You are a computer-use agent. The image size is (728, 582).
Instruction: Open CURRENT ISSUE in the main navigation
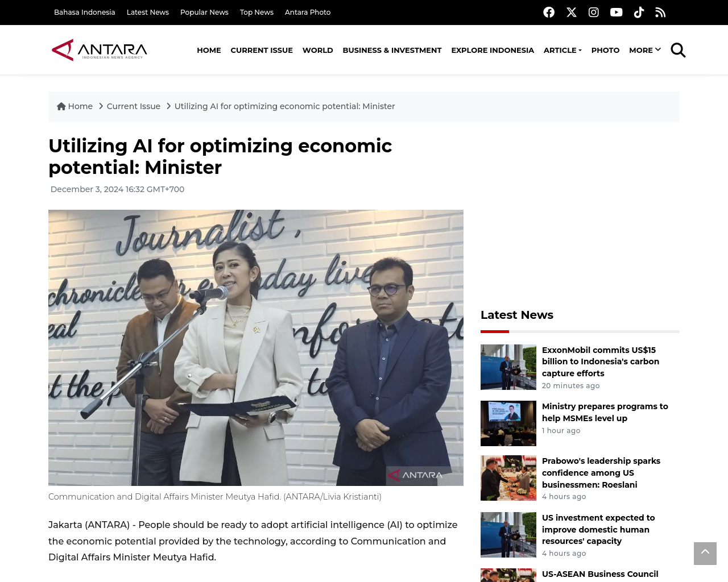[262, 50]
